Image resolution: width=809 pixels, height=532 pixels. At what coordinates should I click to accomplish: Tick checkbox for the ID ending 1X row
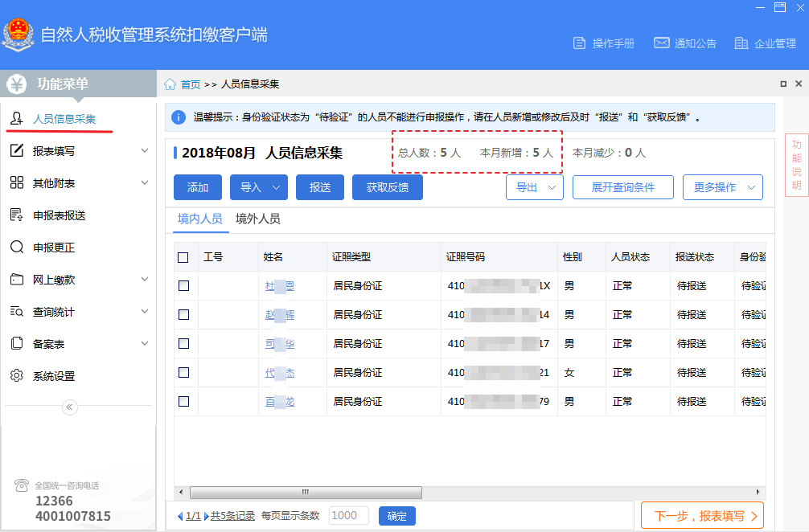coord(183,285)
